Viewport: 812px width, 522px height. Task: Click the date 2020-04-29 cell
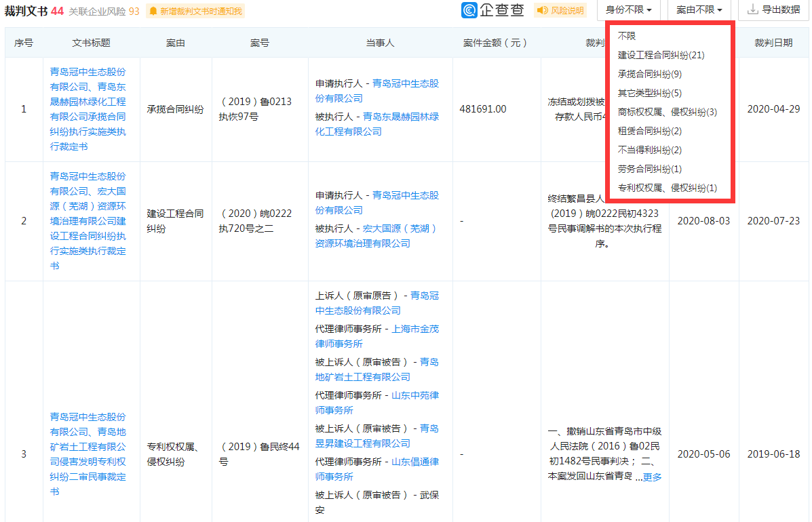pyautogui.click(x=773, y=109)
